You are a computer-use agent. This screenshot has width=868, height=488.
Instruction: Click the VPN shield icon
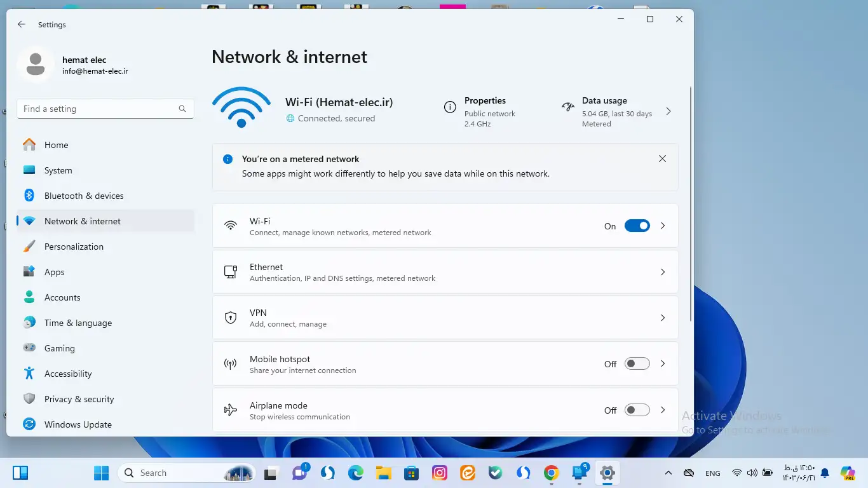[230, 318]
